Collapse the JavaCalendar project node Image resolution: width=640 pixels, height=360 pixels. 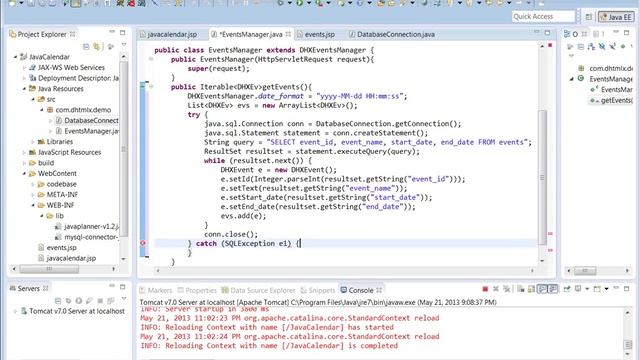click(x=16, y=57)
